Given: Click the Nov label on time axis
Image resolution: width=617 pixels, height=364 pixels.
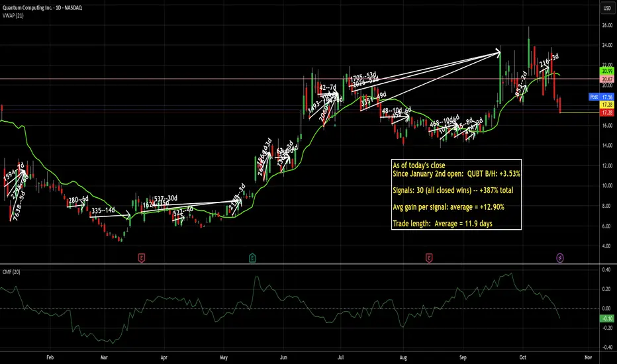Looking at the screenshot, I should click(588, 357).
